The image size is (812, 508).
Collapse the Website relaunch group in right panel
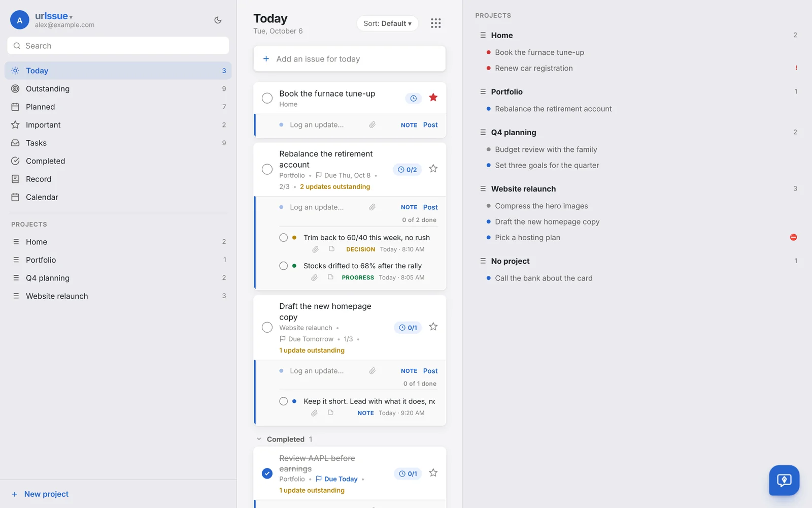coord(483,188)
